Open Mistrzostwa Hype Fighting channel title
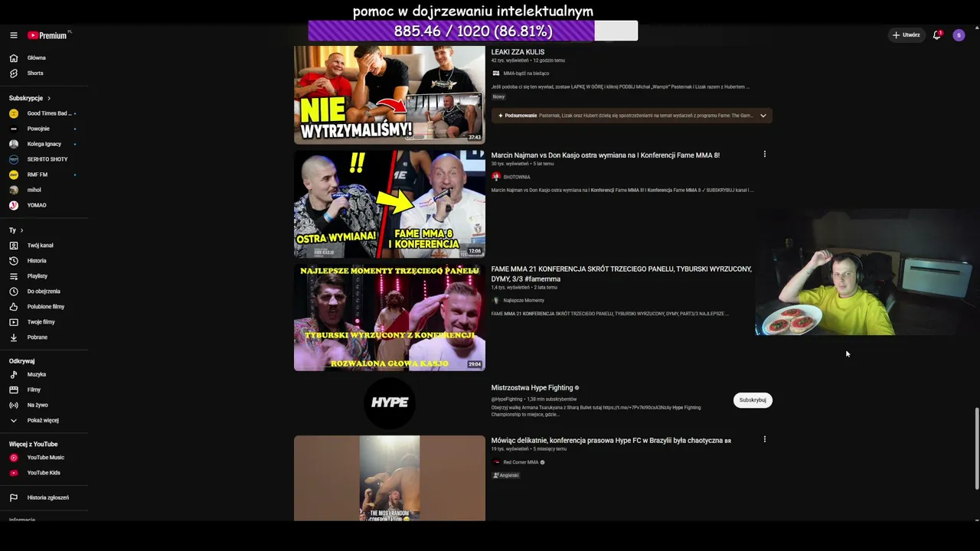 (532, 388)
